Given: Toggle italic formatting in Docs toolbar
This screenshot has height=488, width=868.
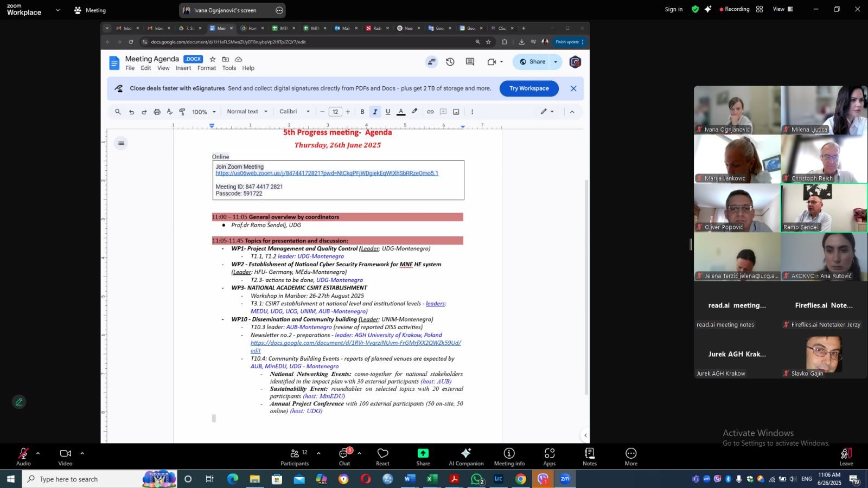Looking at the screenshot, I should pos(375,112).
